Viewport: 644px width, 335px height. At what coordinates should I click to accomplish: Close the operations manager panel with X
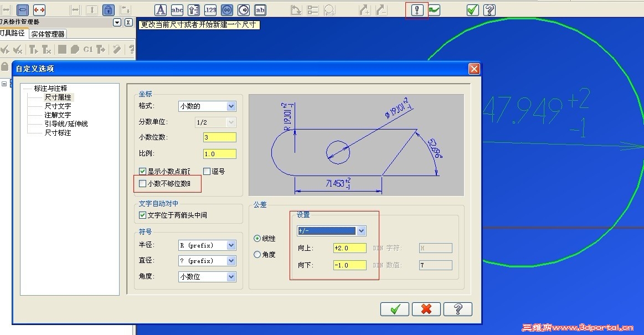pos(128,23)
